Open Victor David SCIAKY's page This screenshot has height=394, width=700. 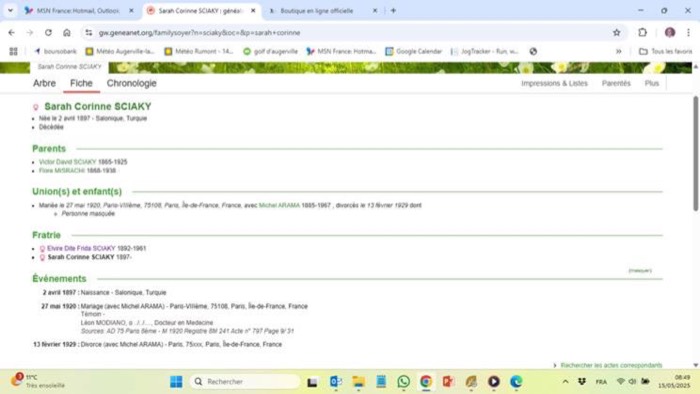67,162
